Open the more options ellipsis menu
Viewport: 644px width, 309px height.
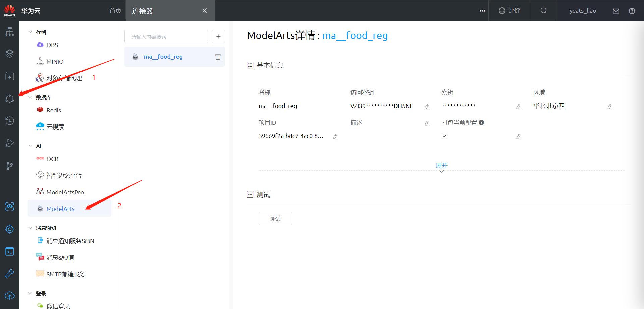coord(483,11)
